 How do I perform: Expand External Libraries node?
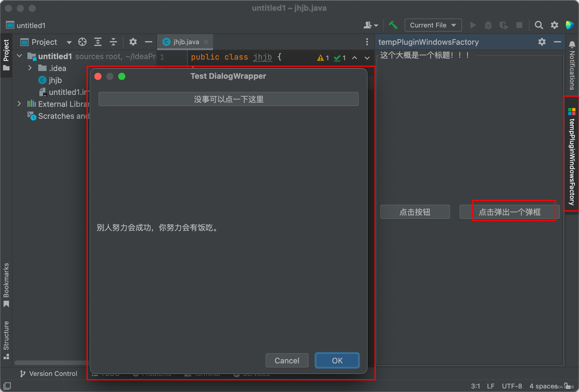click(x=19, y=104)
